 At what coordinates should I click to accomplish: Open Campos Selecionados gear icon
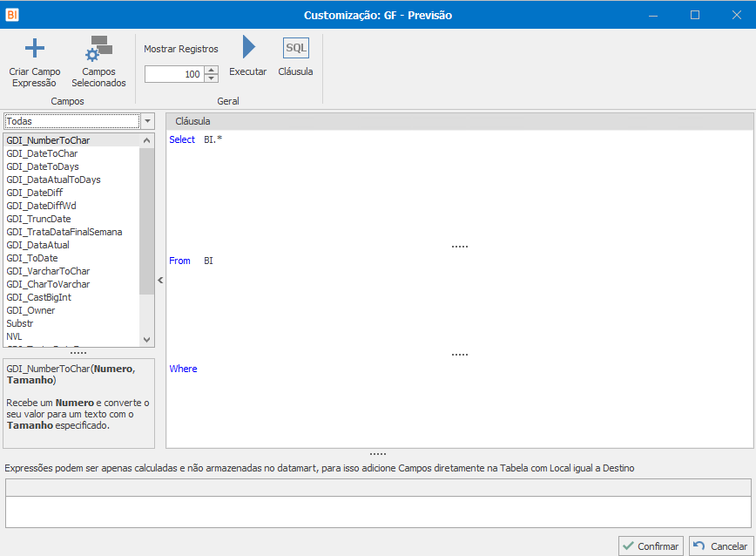tap(98, 48)
